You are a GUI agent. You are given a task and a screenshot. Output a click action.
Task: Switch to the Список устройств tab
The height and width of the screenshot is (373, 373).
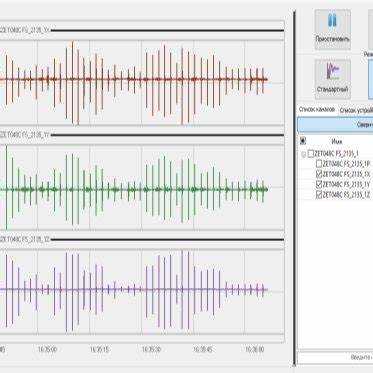(x=356, y=110)
